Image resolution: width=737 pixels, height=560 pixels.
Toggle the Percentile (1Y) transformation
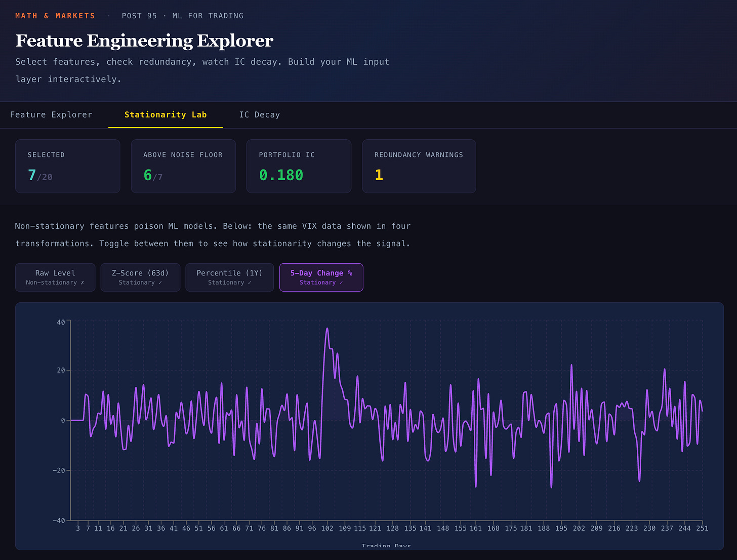pyautogui.click(x=229, y=277)
